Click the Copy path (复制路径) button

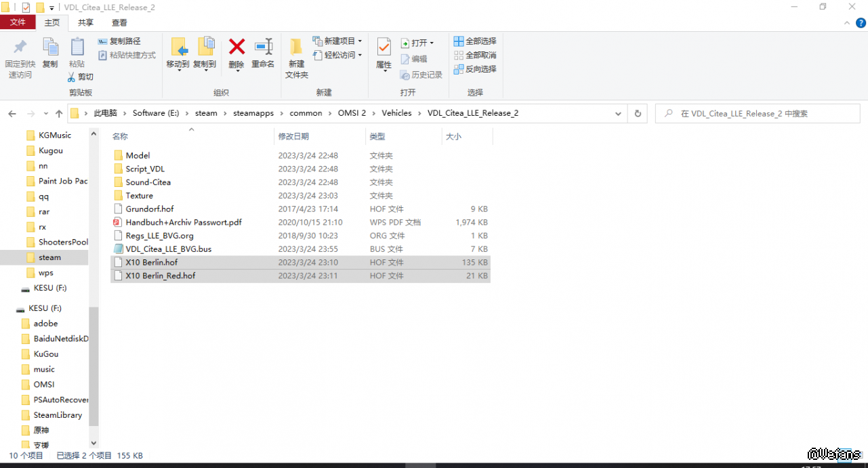pyautogui.click(x=120, y=41)
